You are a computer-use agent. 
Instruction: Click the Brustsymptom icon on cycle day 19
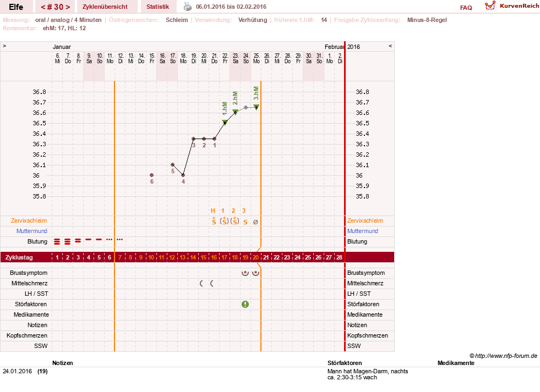pyautogui.click(x=245, y=273)
